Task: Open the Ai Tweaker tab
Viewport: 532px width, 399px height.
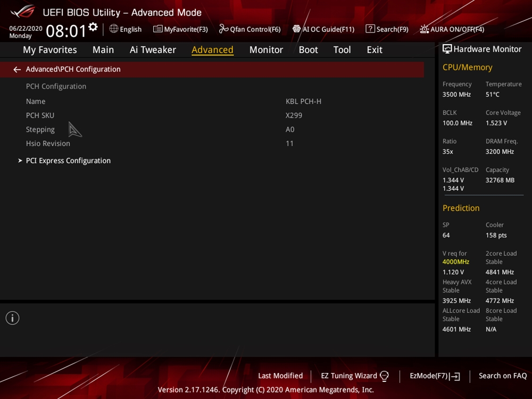Action: click(153, 50)
